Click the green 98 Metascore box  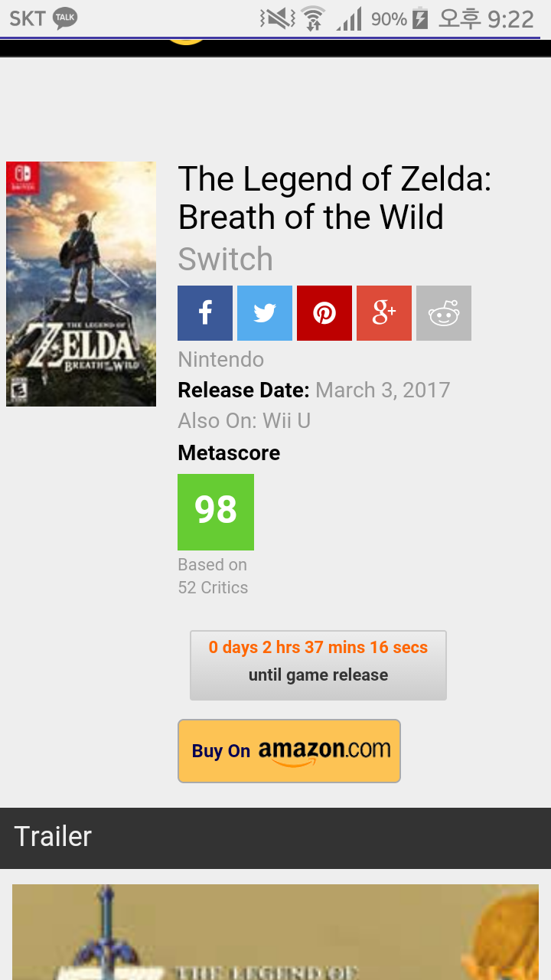216,512
